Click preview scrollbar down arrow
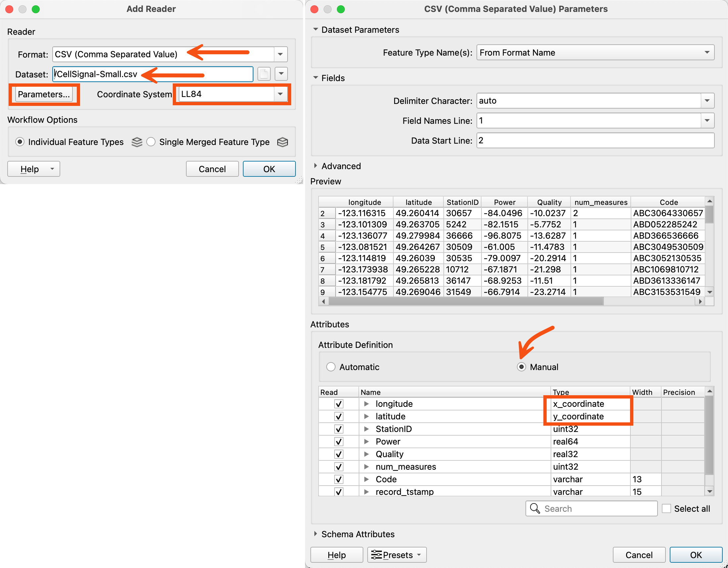The image size is (728, 568). point(710,292)
